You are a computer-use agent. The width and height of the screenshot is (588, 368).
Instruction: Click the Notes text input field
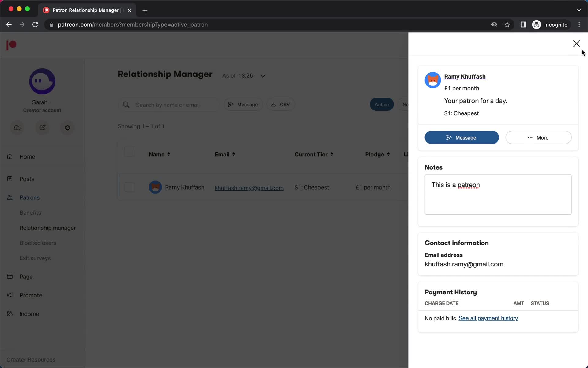click(x=498, y=194)
